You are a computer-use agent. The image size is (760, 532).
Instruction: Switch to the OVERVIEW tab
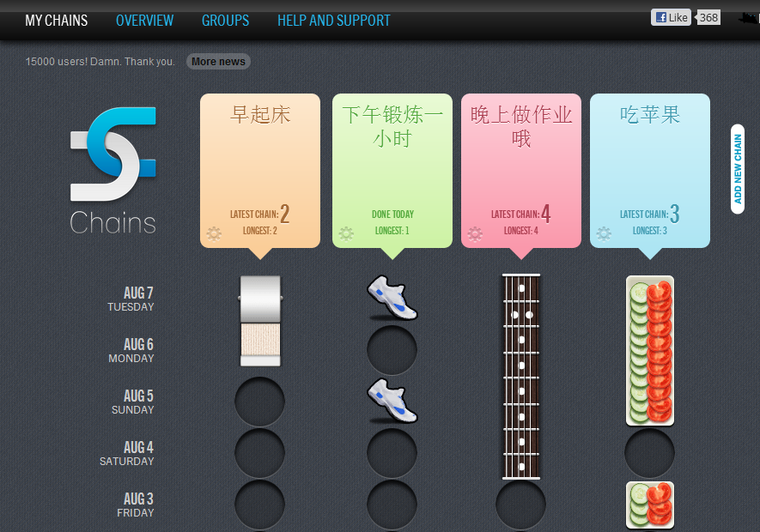[x=144, y=21]
